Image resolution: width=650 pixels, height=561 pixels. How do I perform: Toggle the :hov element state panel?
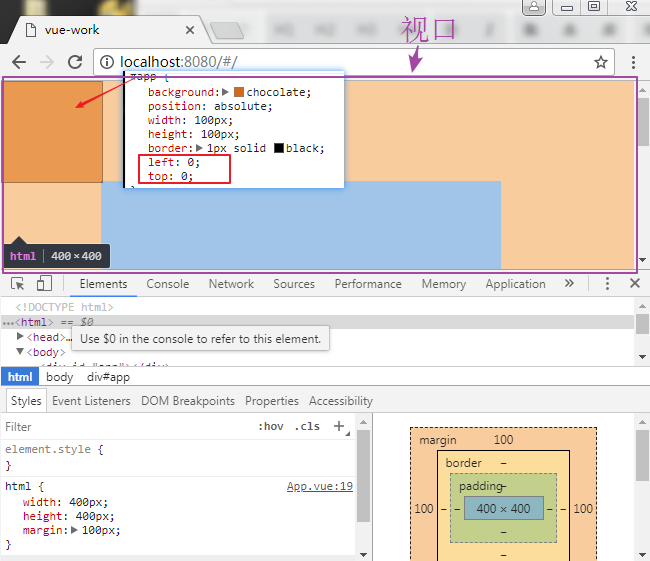coord(271,426)
